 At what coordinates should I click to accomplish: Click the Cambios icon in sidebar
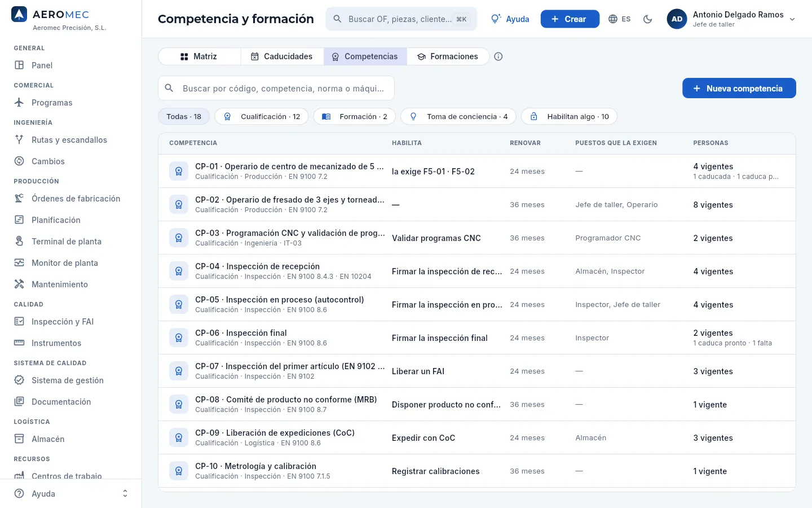(x=19, y=161)
